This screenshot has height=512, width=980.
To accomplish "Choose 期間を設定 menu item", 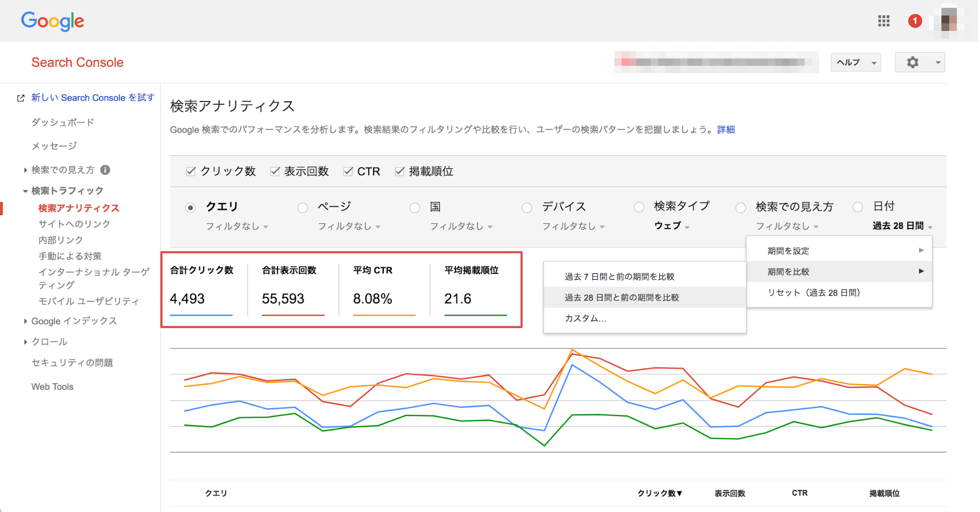I will click(x=839, y=251).
